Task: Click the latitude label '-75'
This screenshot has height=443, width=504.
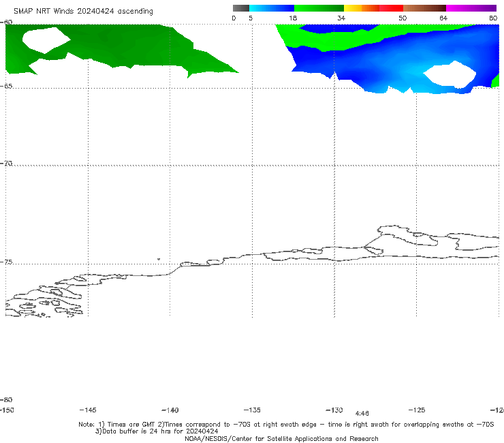Action: [6, 262]
